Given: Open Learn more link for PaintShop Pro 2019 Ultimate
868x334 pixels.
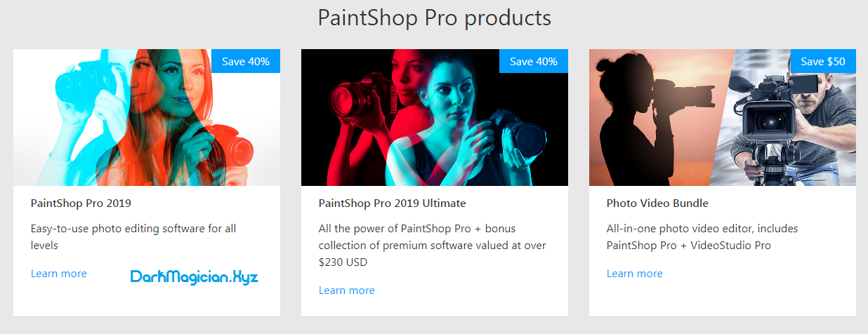Looking at the screenshot, I should (x=347, y=290).
